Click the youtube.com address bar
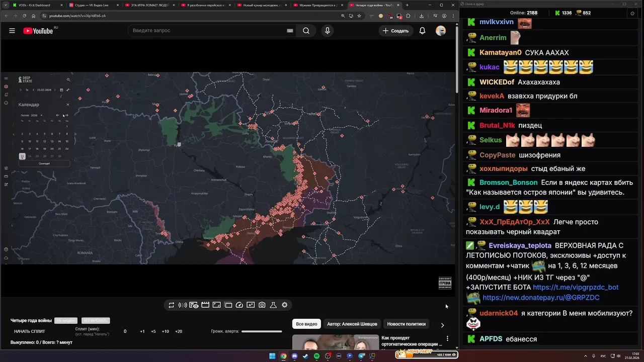The height and width of the screenshot is (362, 644). pos(191,16)
